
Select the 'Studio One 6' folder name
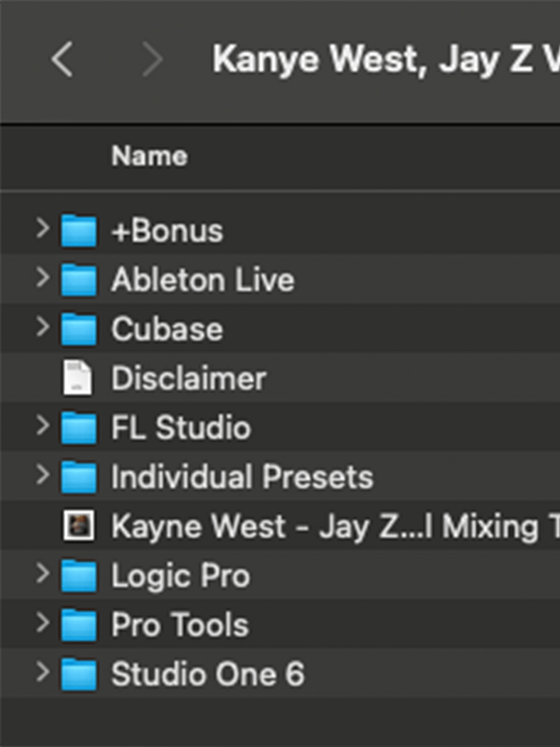208,674
